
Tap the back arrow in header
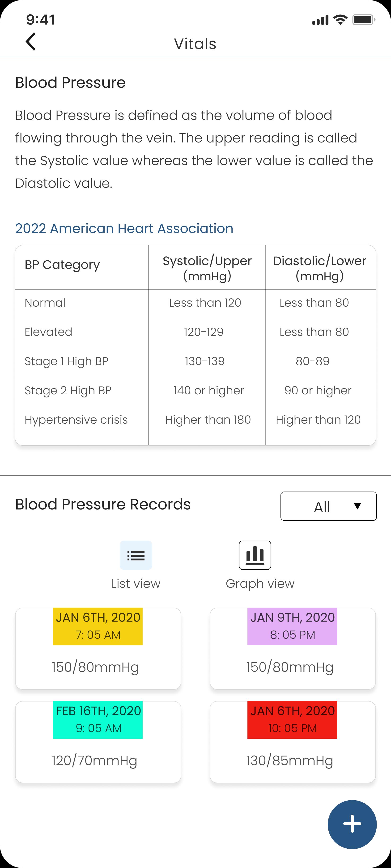pyautogui.click(x=31, y=42)
